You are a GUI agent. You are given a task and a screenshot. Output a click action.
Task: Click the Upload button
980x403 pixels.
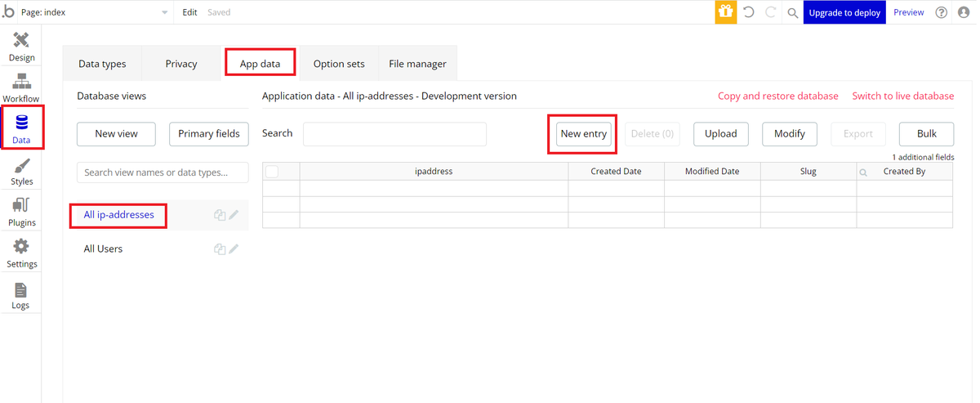click(x=721, y=134)
